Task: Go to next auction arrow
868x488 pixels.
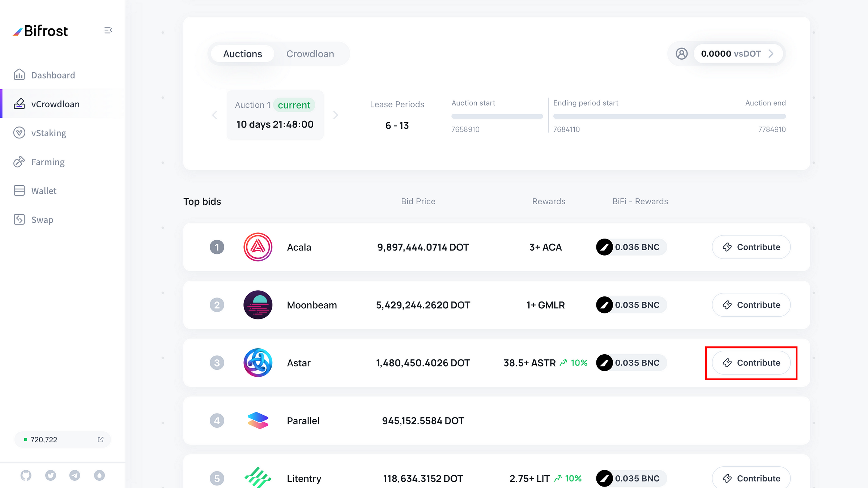Action: (336, 115)
